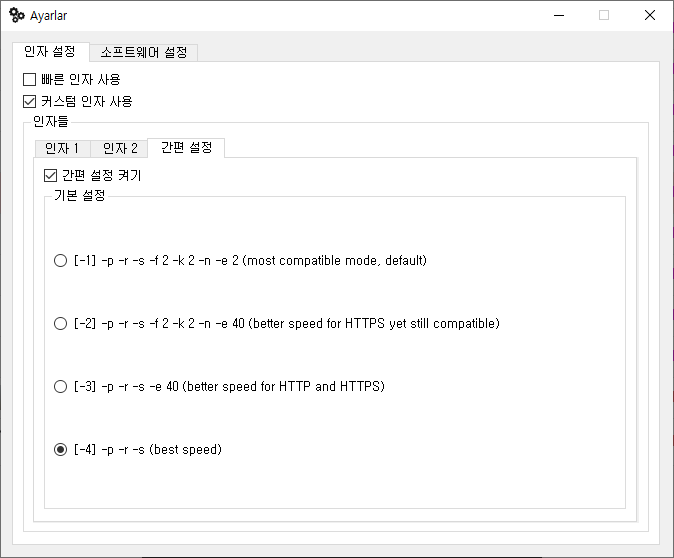
Task: Click the empty title bar area
Action: click(301, 15)
